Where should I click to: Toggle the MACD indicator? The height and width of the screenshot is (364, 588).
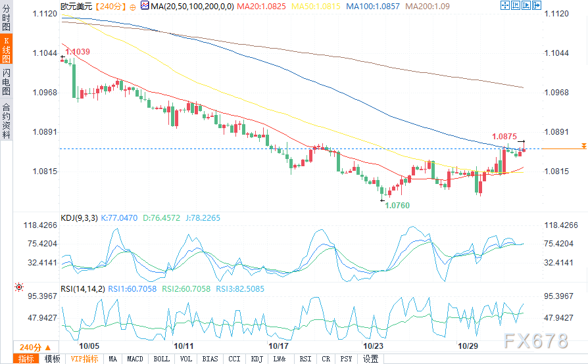click(135, 359)
